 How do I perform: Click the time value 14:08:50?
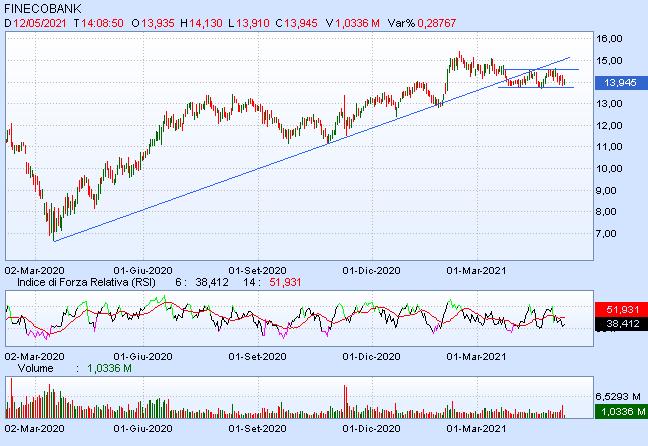[x=102, y=23]
